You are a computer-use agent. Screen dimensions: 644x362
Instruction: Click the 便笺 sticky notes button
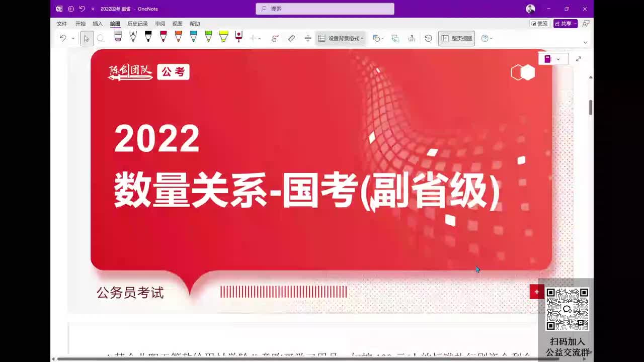tap(540, 24)
